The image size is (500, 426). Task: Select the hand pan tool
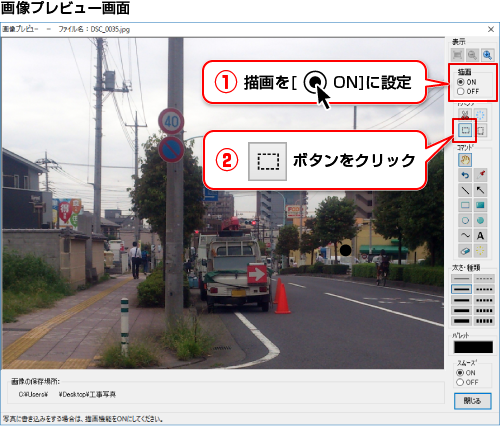point(465,160)
